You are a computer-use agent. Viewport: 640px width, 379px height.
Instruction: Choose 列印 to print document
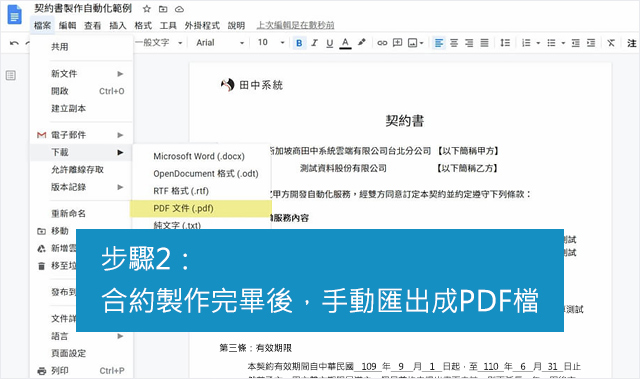coord(82,371)
